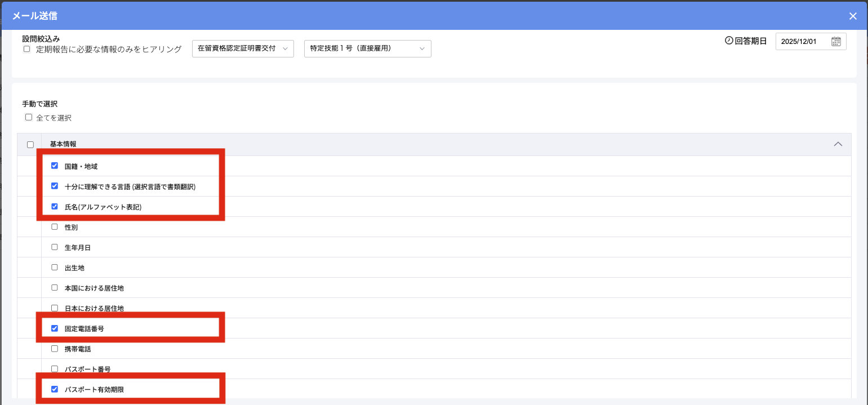Check the 出生地 checkbox

(x=55, y=267)
